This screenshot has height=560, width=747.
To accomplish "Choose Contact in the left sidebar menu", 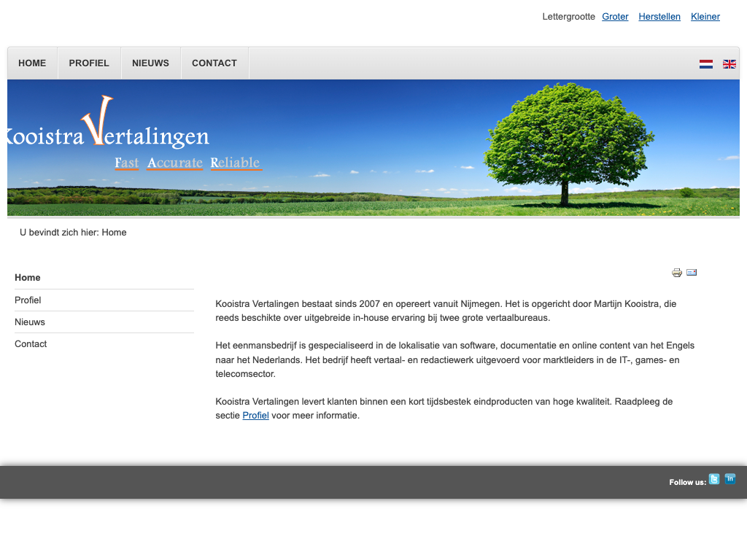I will (31, 344).
